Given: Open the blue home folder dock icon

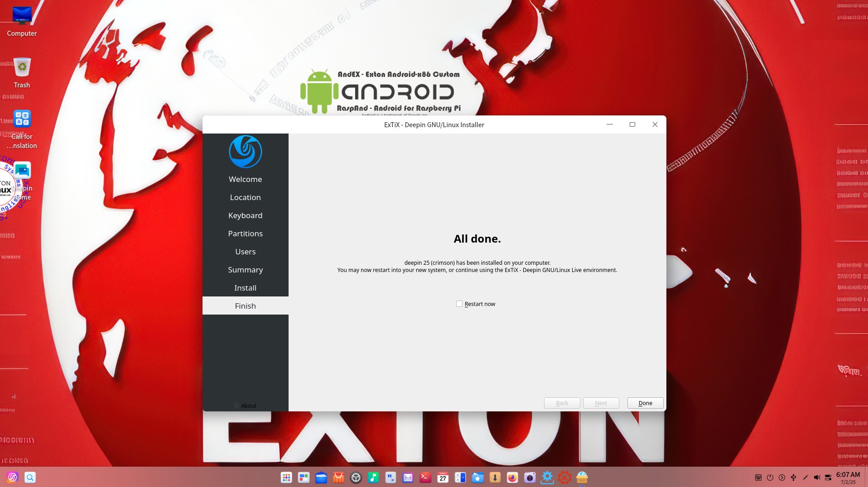Looking at the screenshot, I should pos(477,477).
